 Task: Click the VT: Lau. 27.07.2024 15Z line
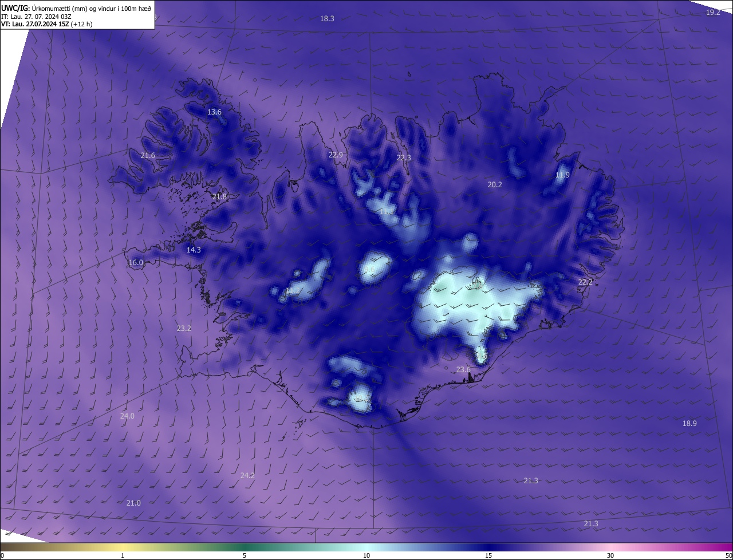46,24
